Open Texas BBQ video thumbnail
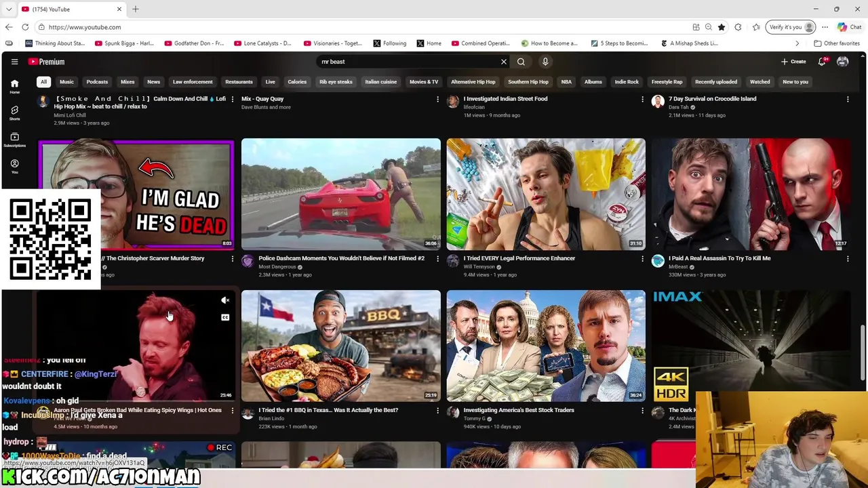 (340, 346)
